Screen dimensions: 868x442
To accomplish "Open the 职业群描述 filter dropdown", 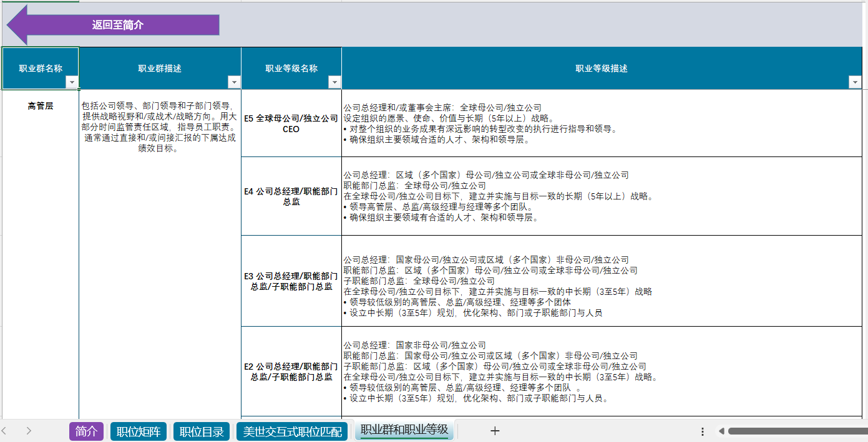I will (x=234, y=82).
